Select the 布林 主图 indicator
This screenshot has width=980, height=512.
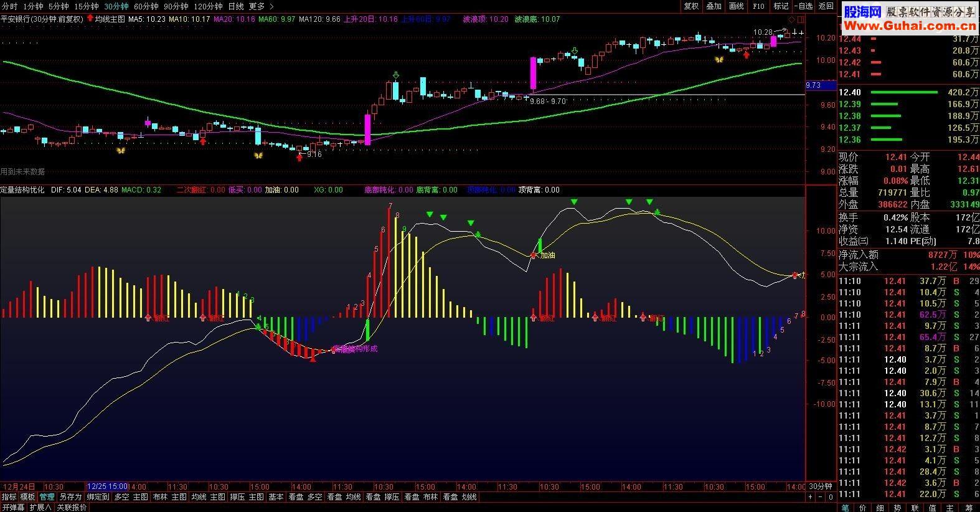tap(169, 497)
